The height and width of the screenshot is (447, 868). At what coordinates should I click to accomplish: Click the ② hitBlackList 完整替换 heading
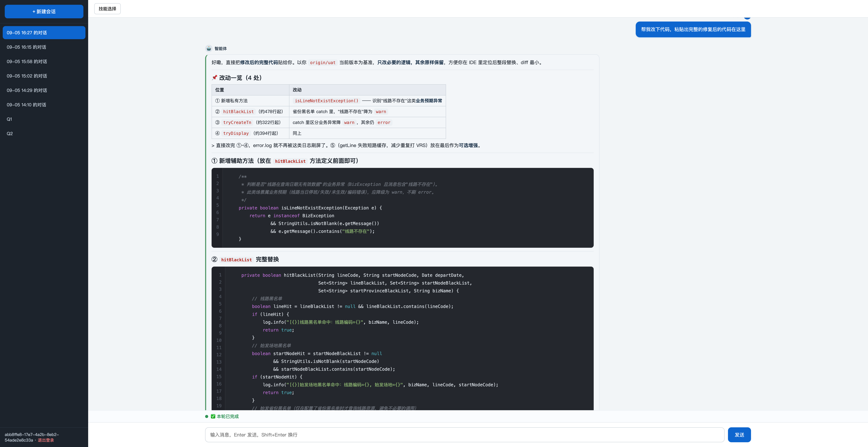pyautogui.click(x=245, y=259)
